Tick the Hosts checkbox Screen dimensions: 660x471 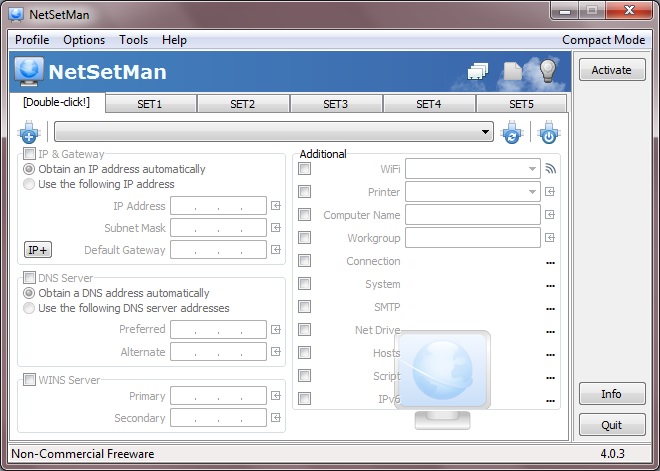tap(305, 352)
